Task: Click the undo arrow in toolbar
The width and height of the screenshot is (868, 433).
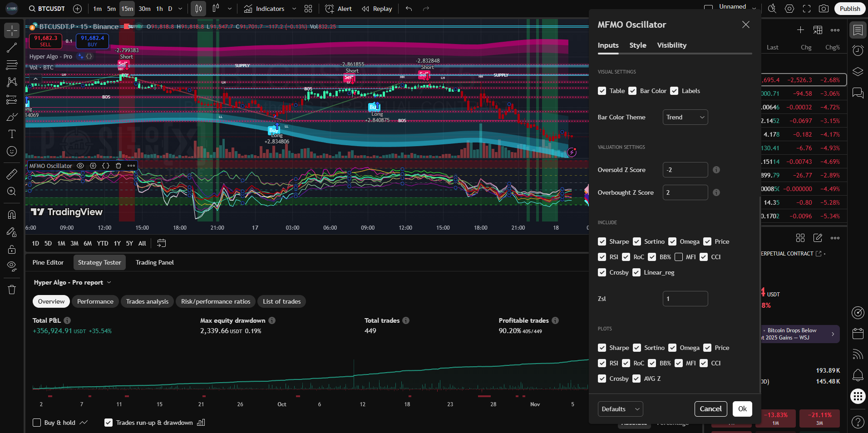Action: click(409, 9)
